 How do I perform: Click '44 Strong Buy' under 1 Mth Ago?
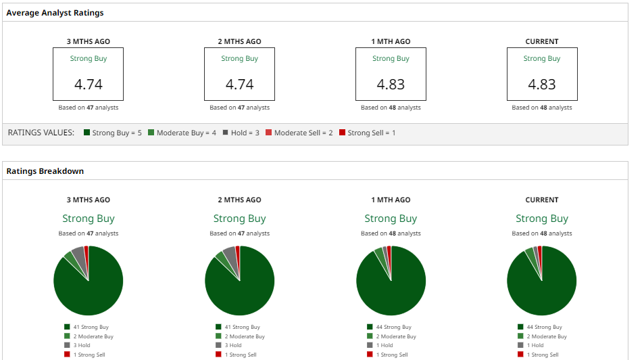point(394,327)
